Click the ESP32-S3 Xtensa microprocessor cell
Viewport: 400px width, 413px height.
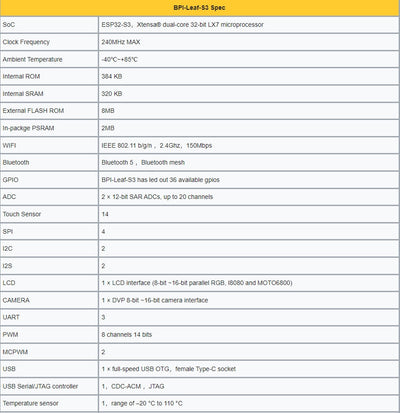[249, 25]
